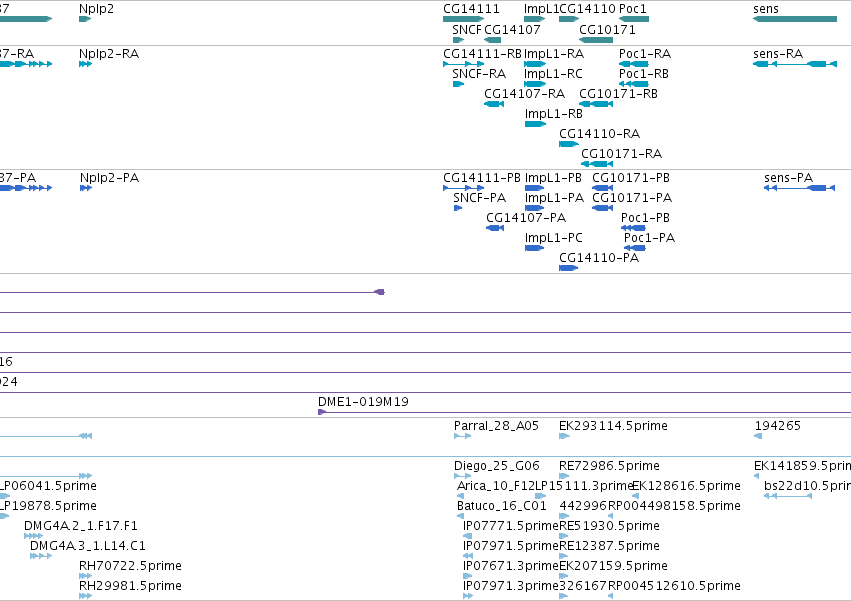Open the IP07771.5prime EST label
The height and width of the screenshot is (601, 851).
pyautogui.click(x=511, y=526)
